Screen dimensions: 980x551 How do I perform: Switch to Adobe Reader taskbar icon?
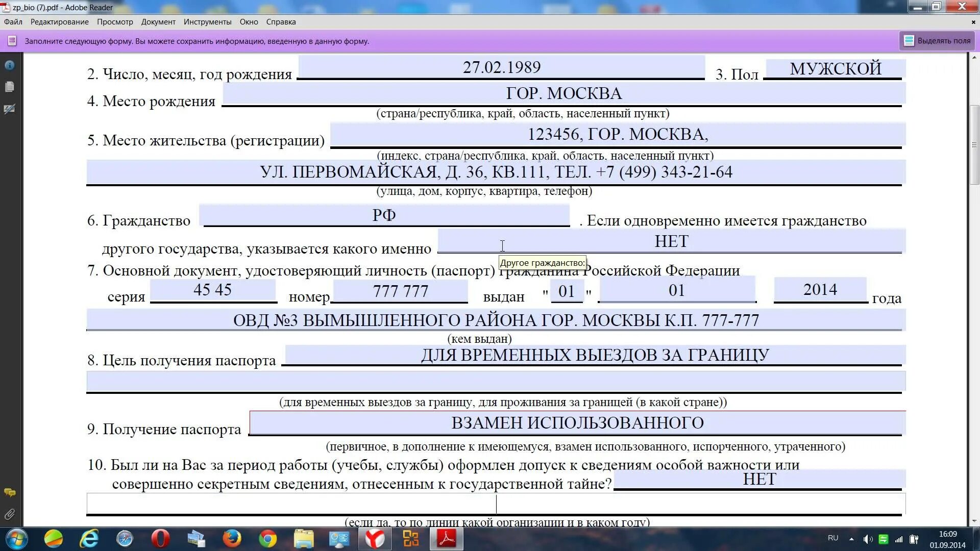pyautogui.click(x=447, y=539)
